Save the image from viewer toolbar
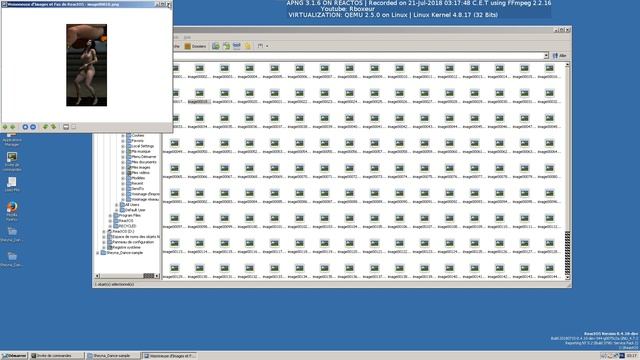Screen dimensions: 640x360 pyautogui.click(x=66, y=127)
